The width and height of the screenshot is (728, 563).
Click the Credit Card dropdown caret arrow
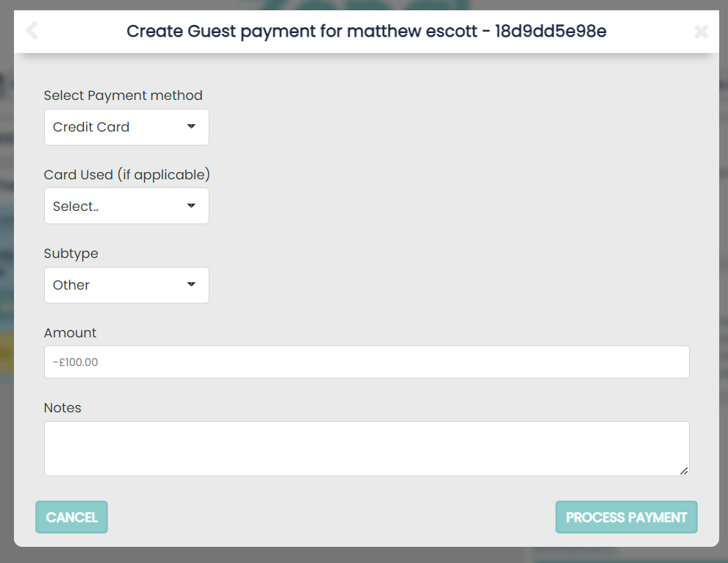click(191, 126)
